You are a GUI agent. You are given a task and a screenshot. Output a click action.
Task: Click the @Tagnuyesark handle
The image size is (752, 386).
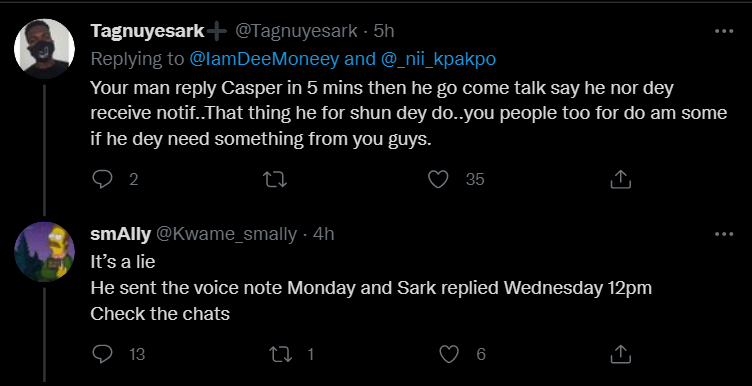(296, 31)
